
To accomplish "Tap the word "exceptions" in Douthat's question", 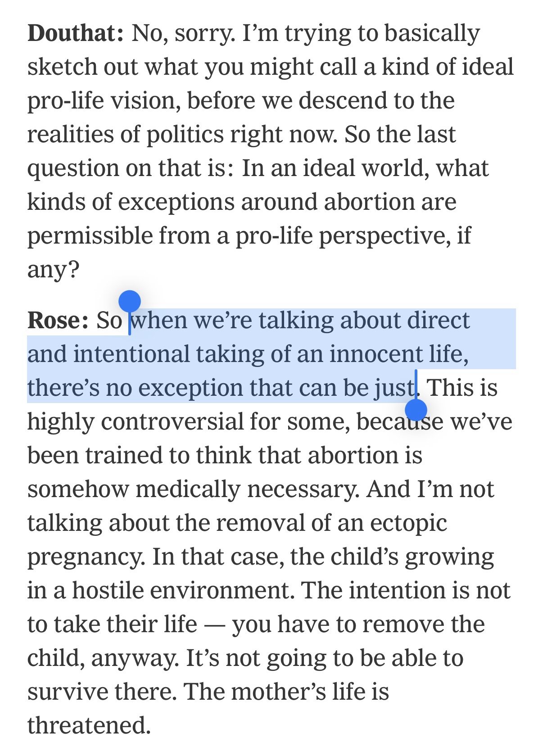I will (176, 201).
